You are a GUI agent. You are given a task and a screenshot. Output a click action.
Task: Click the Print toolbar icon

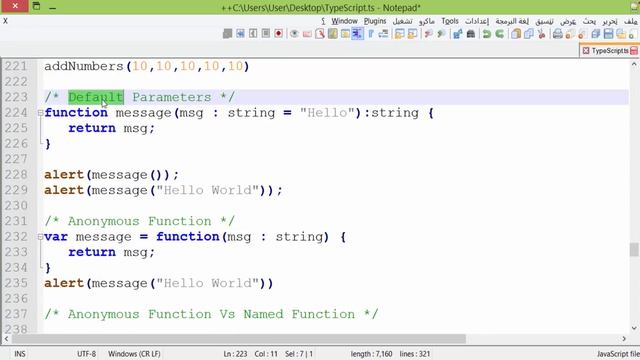558,34
